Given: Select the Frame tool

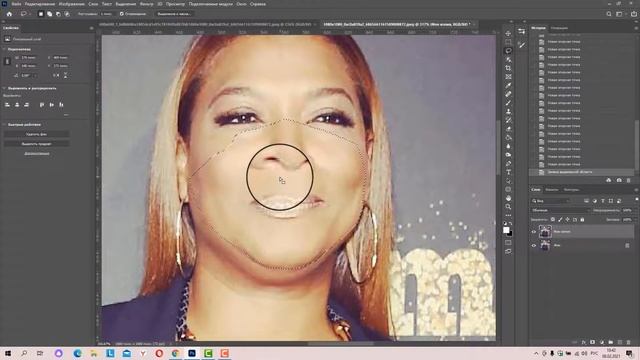Looking at the screenshot, I should 508,77.
